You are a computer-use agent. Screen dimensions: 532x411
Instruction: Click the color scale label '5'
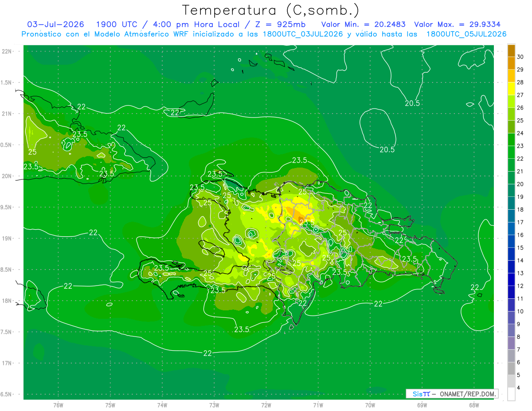click(x=519, y=375)
